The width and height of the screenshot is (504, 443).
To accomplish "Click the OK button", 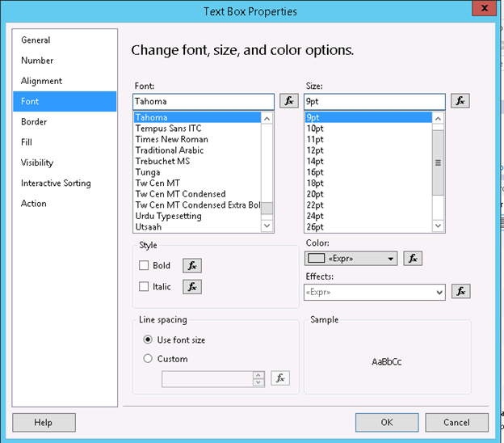I will [387, 422].
